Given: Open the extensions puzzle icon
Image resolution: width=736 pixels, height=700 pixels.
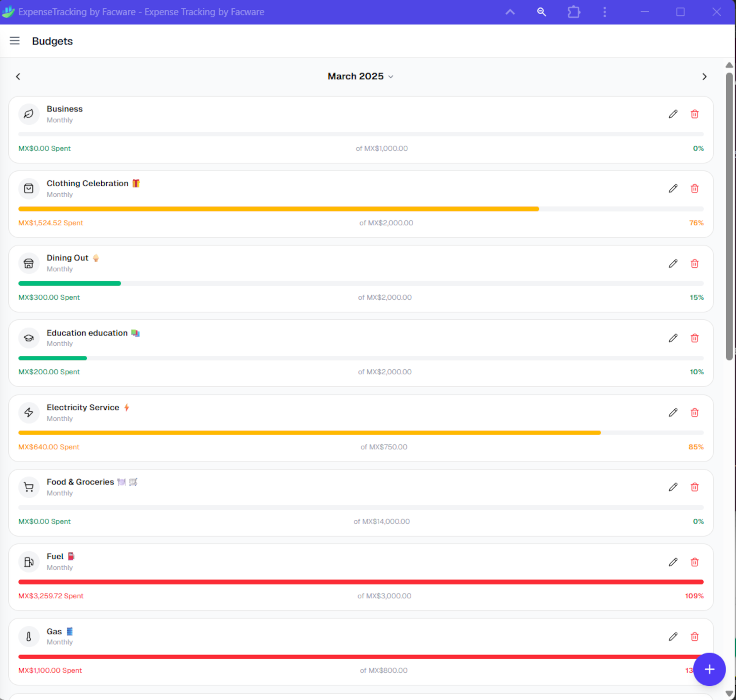Looking at the screenshot, I should click(x=574, y=12).
